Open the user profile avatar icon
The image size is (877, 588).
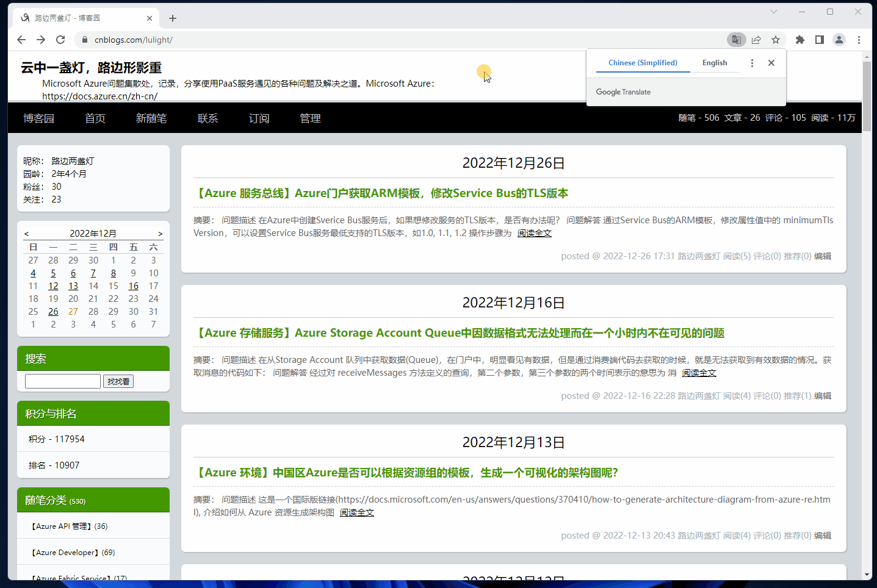coord(839,40)
